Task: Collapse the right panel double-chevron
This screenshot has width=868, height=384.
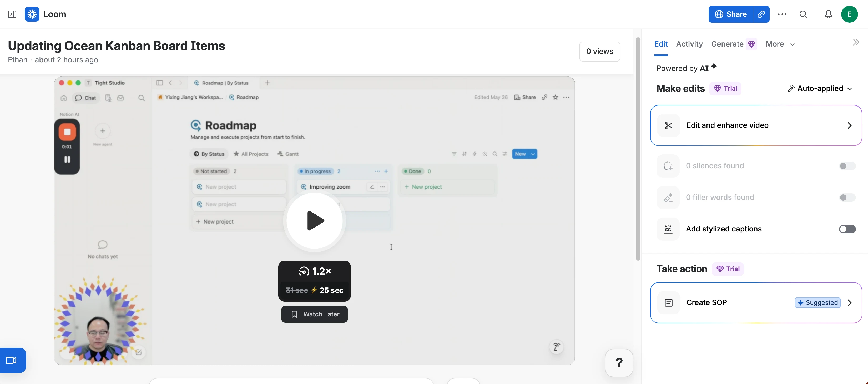Action: (x=856, y=42)
